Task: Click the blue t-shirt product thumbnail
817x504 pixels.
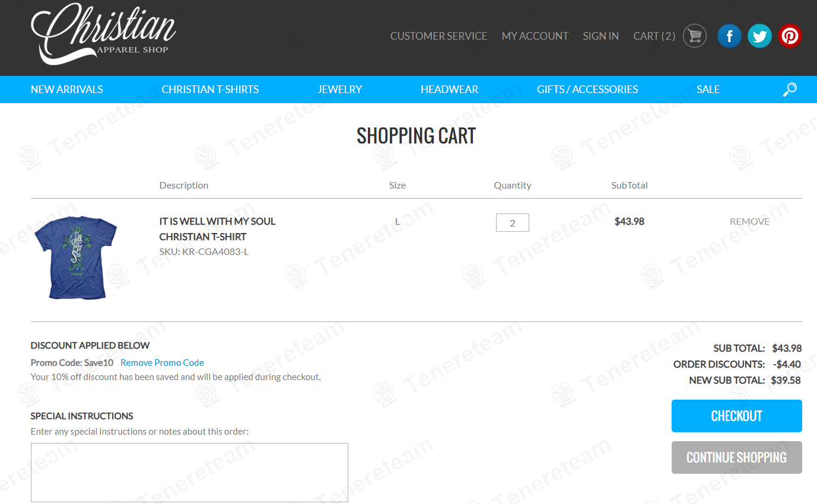Action: click(76, 258)
